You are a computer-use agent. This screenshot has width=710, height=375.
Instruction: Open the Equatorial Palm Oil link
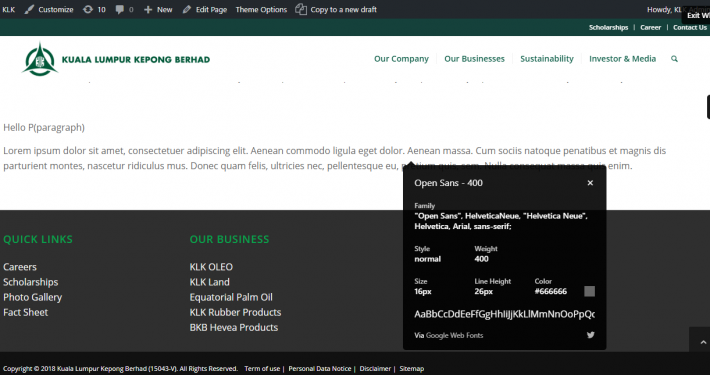(231, 297)
